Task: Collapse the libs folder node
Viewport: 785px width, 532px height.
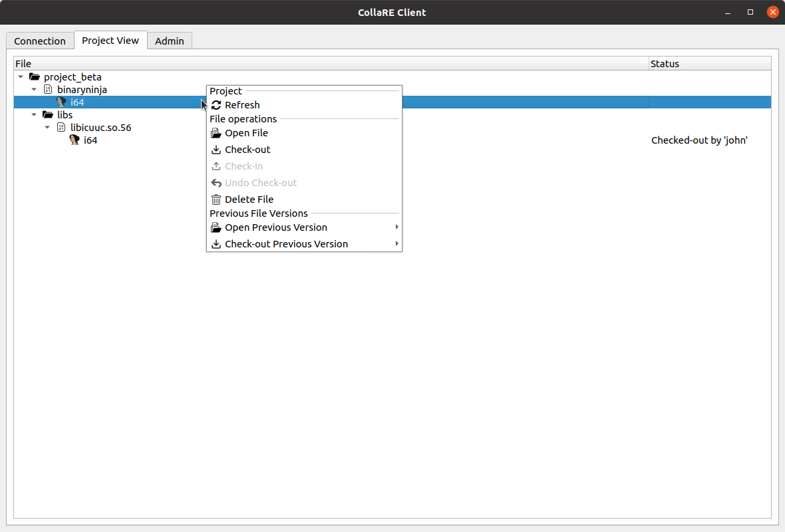Action: coord(34,115)
